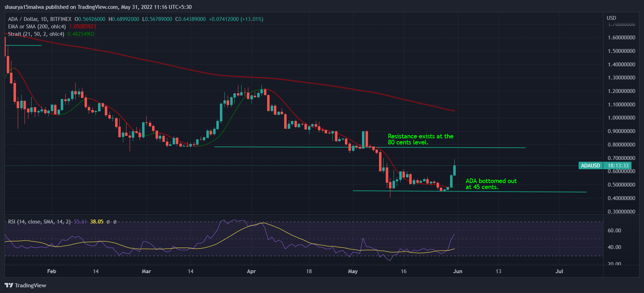The height and width of the screenshot is (293, 644).
Task: Click the TradingView logo icon
Action: (9, 285)
